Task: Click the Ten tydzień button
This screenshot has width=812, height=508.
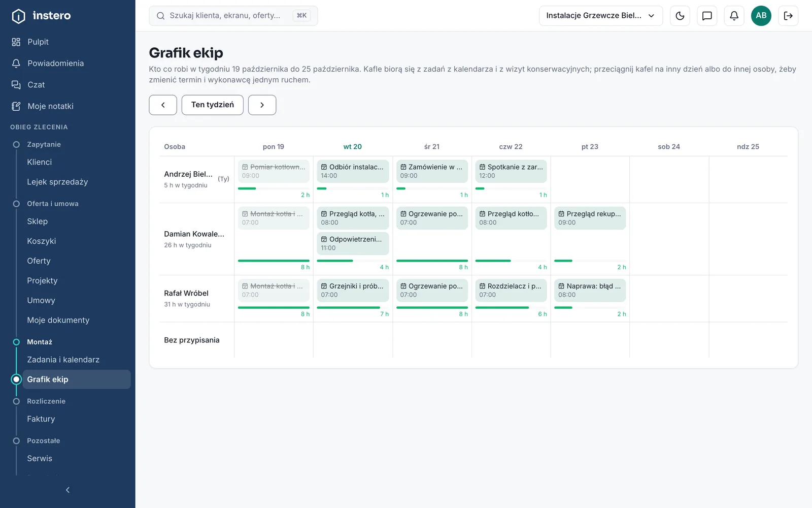Action: coord(213,105)
